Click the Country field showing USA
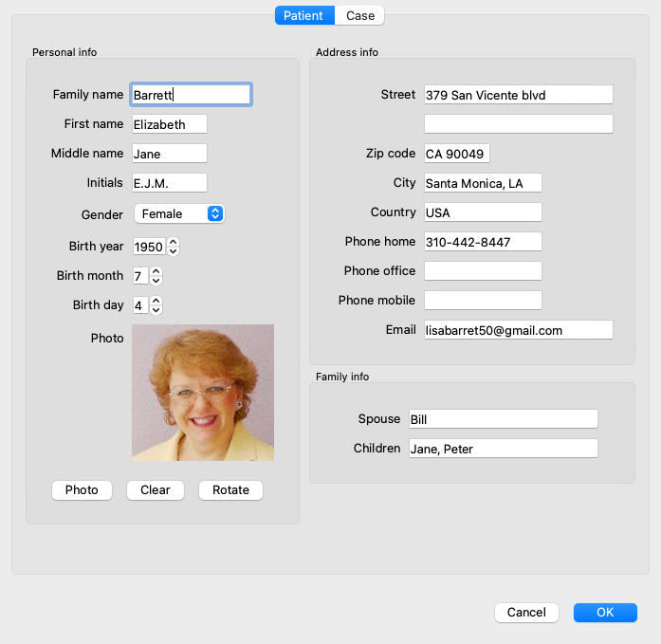 tap(483, 212)
